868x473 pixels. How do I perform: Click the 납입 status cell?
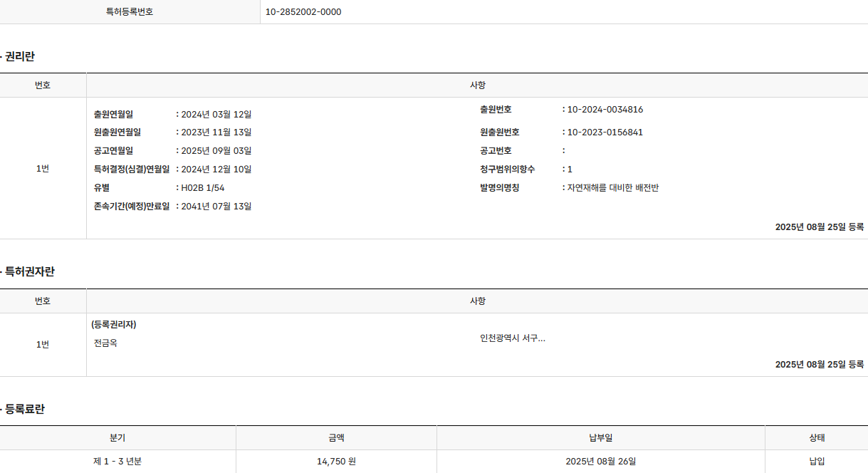[x=816, y=462]
